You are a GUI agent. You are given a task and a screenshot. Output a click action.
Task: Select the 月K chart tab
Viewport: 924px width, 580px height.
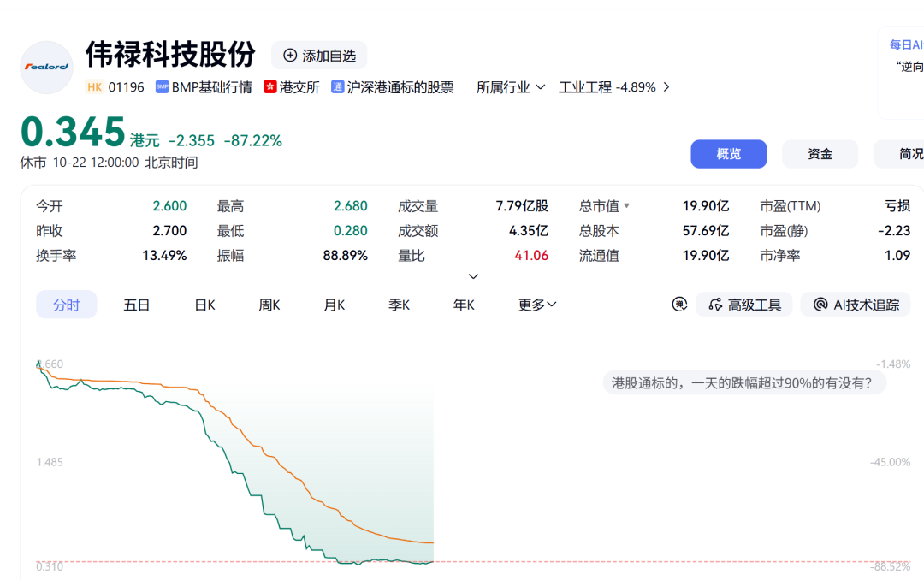[335, 305]
